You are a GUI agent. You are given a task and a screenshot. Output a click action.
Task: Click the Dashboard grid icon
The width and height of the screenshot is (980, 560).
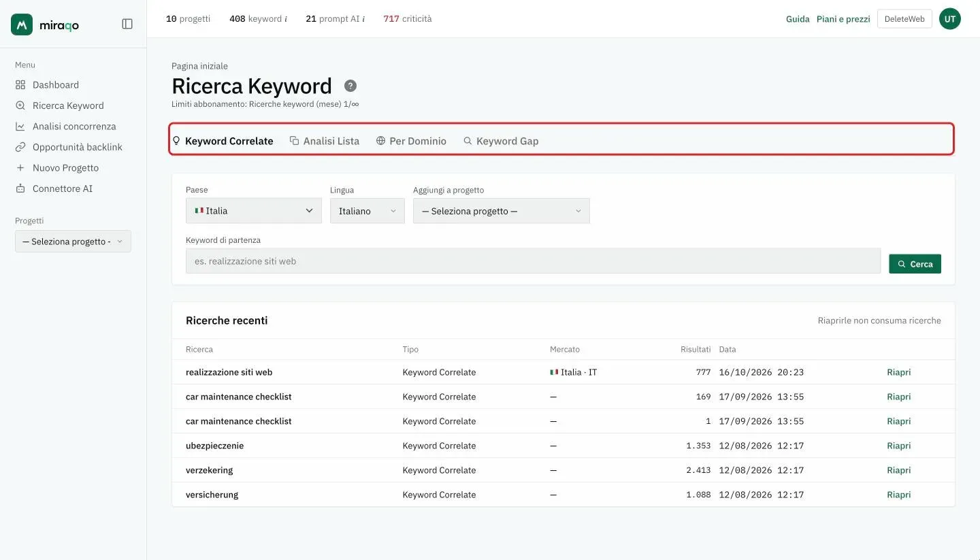(20, 85)
